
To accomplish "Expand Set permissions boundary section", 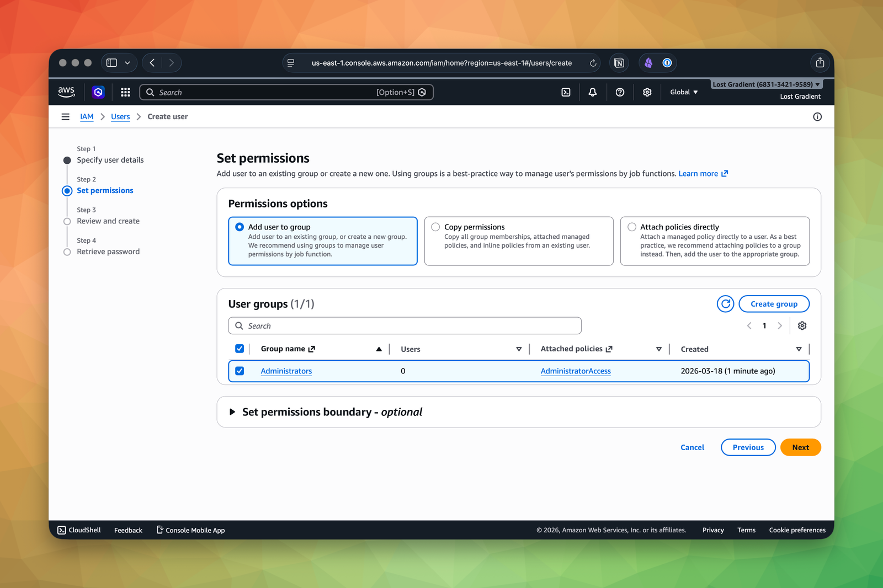I will pyautogui.click(x=232, y=411).
